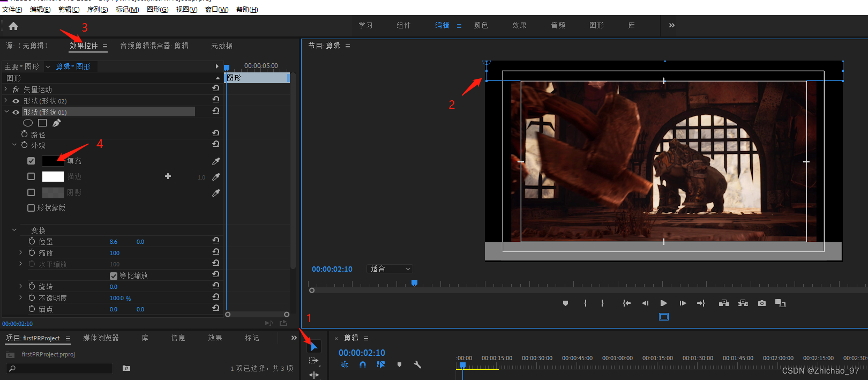The image size is (868, 380).
Task: Toggle animation stopwatch for 路径
Action: coord(25,134)
